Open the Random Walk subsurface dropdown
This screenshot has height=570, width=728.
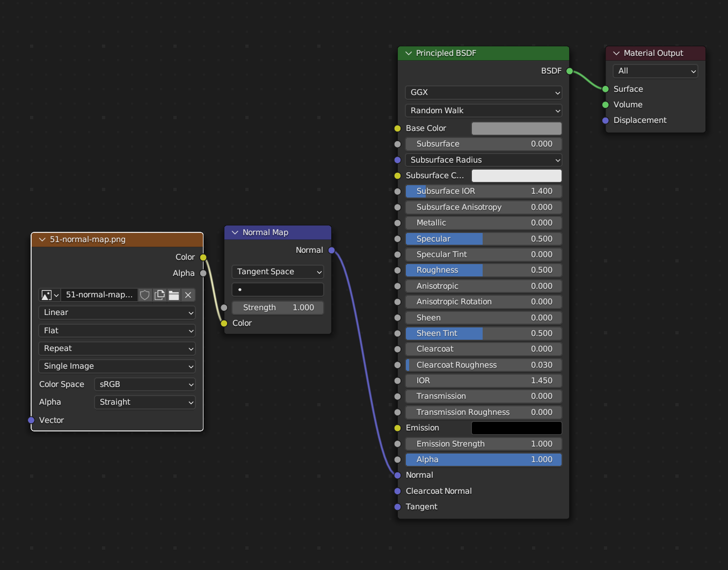coord(483,111)
